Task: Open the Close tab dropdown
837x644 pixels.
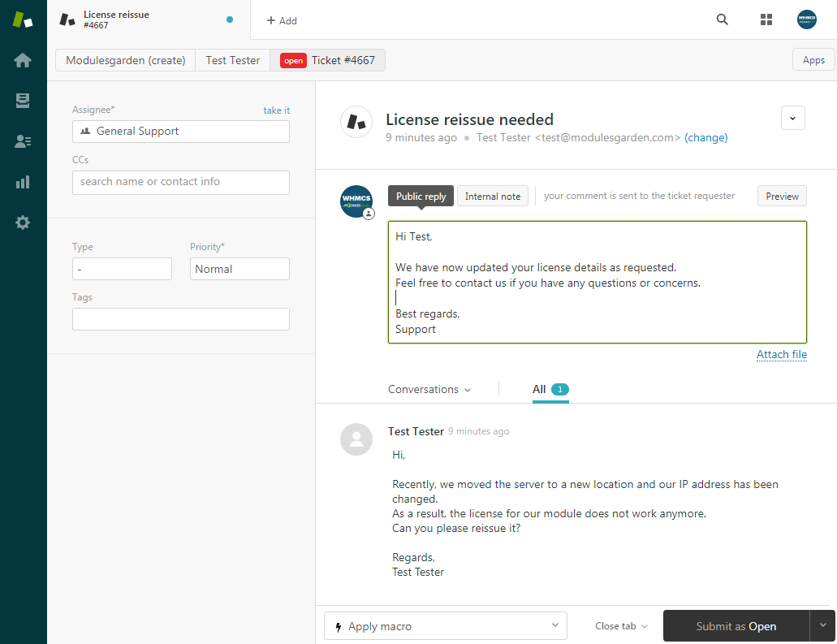Action: tap(621, 626)
